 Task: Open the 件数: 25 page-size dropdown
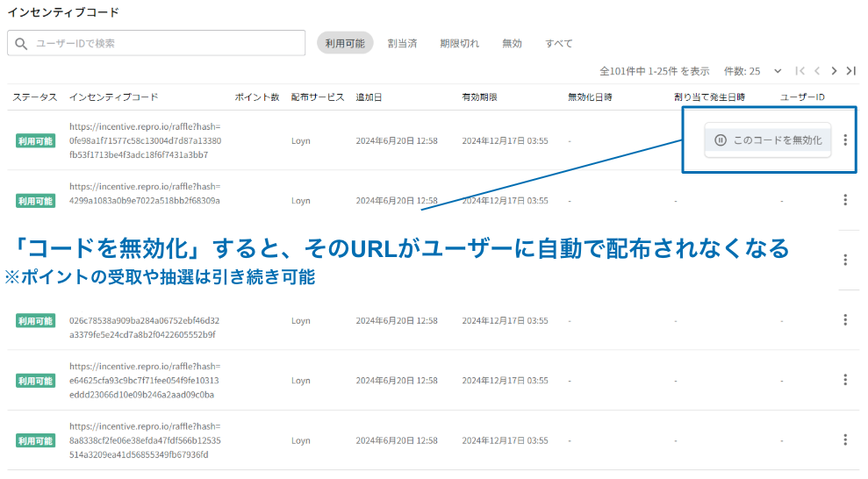point(753,71)
